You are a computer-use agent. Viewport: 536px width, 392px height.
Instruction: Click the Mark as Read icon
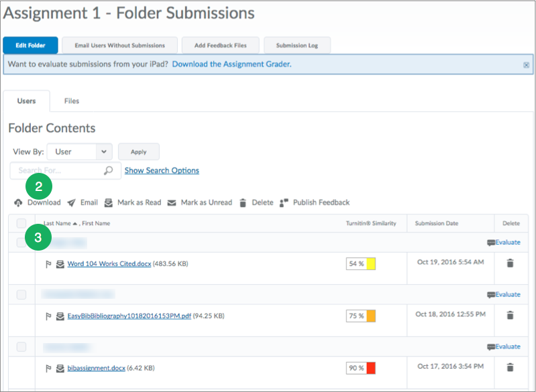click(x=109, y=203)
